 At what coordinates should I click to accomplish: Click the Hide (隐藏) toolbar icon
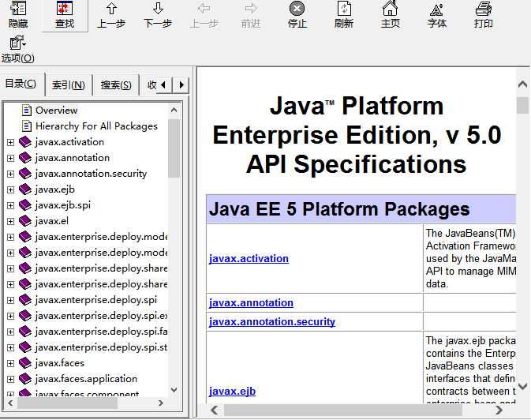click(18, 15)
